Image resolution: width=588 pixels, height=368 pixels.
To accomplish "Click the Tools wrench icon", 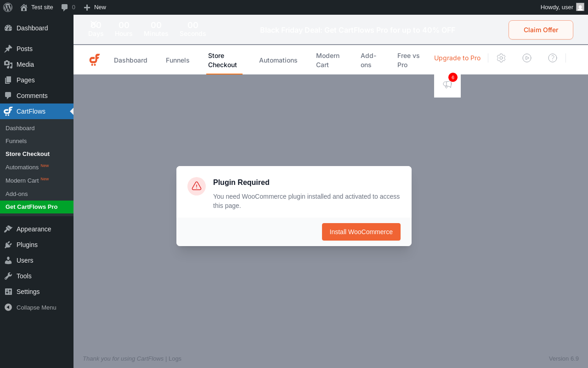I will pyautogui.click(x=8, y=276).
